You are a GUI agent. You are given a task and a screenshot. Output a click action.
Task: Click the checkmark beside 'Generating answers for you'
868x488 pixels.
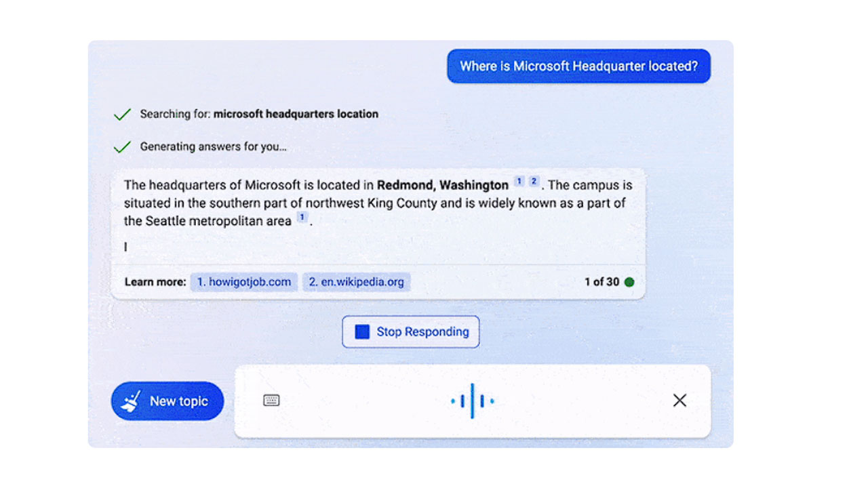click(122, 147)
